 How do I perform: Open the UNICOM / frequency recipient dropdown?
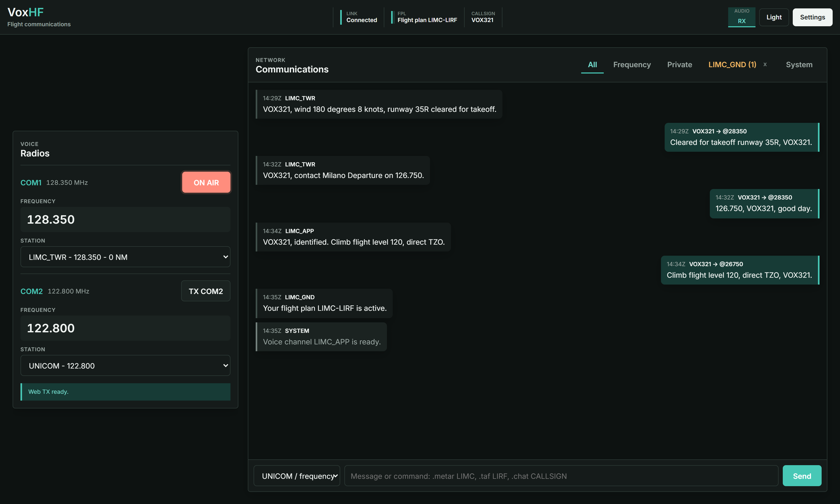pyautogui.click(x=297, y=476)
